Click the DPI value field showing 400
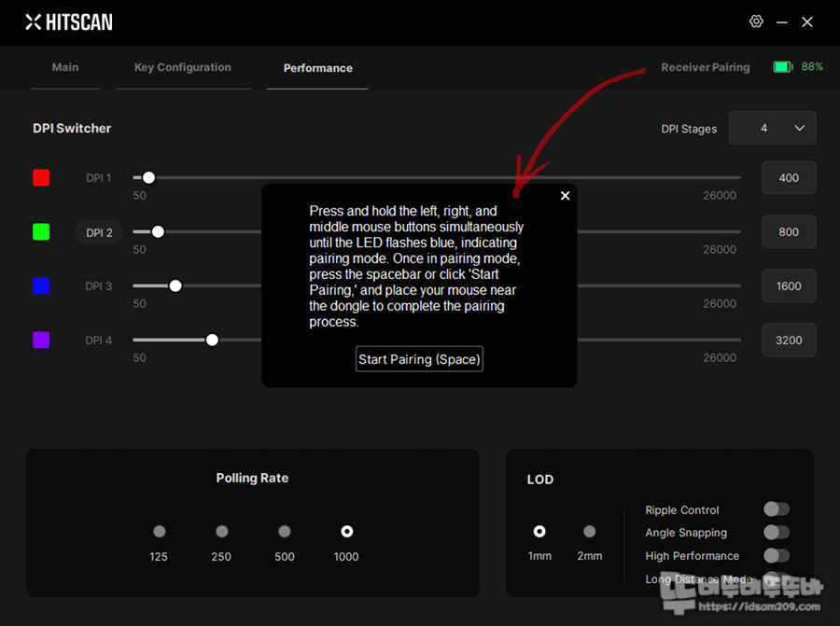The height and width of the screenshot is (626, 840). click(x=789, y=178)
